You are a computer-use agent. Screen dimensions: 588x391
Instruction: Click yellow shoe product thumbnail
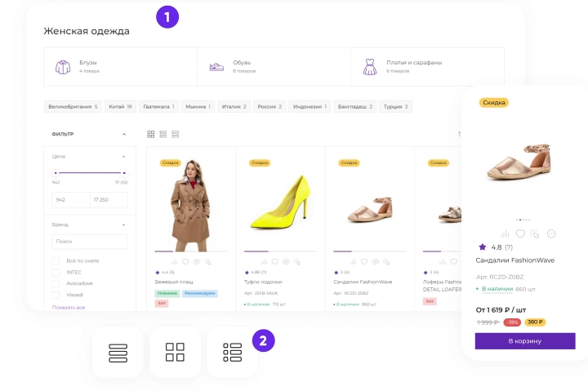(280, 202)
